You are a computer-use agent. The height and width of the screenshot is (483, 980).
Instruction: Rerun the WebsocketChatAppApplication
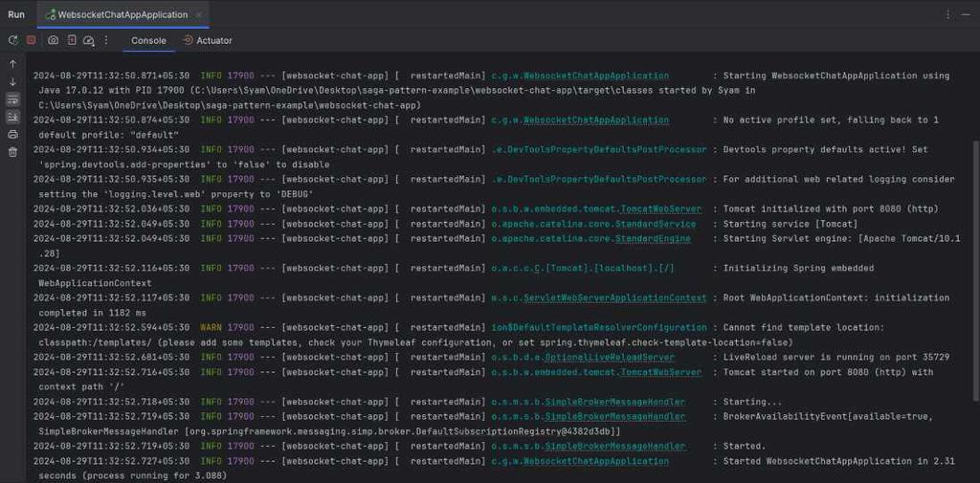tap(12, 40)
